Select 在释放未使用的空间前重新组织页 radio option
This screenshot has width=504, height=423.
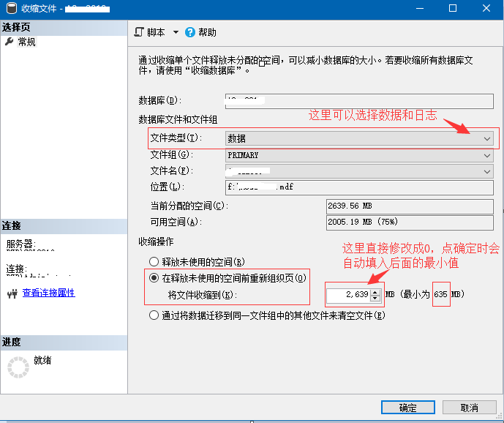click(154, 278)
